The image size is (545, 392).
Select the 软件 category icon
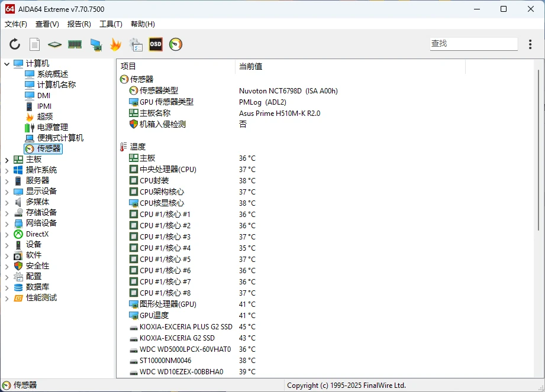[x=18, y=255]
